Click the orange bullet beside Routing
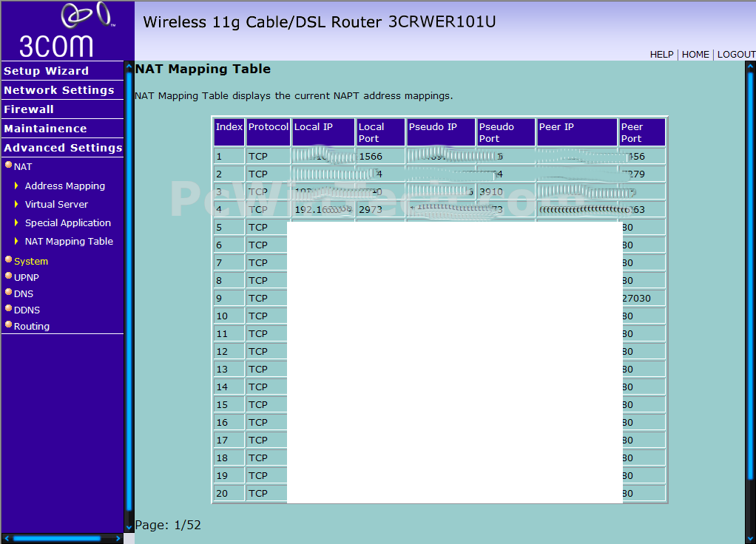The width and height of the screenshot is (756, 544). tap(8, 325)
